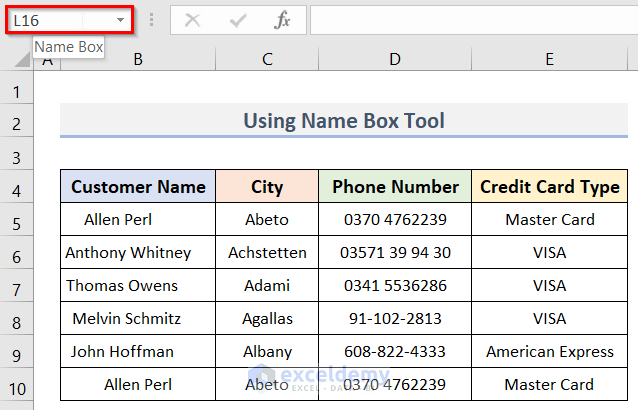Click the formula bar input area
638x410 pixels.
click(x=470, y=20)
